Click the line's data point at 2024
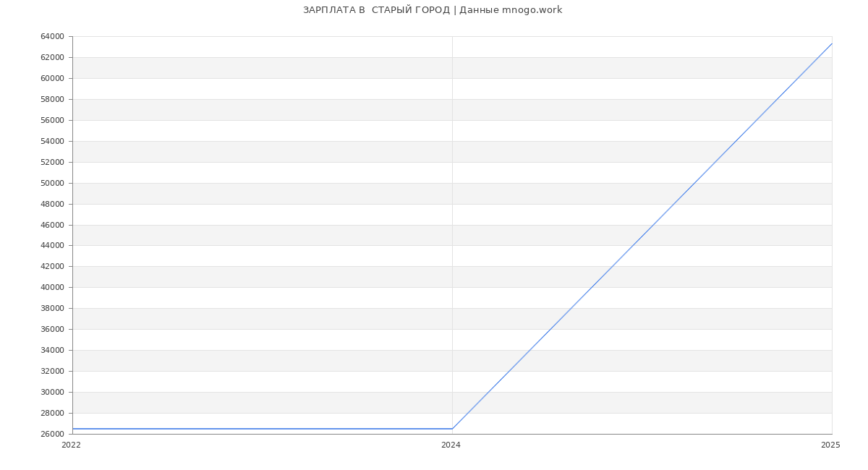This screenshot has width=868, height=470. click(x=452, y=429)
